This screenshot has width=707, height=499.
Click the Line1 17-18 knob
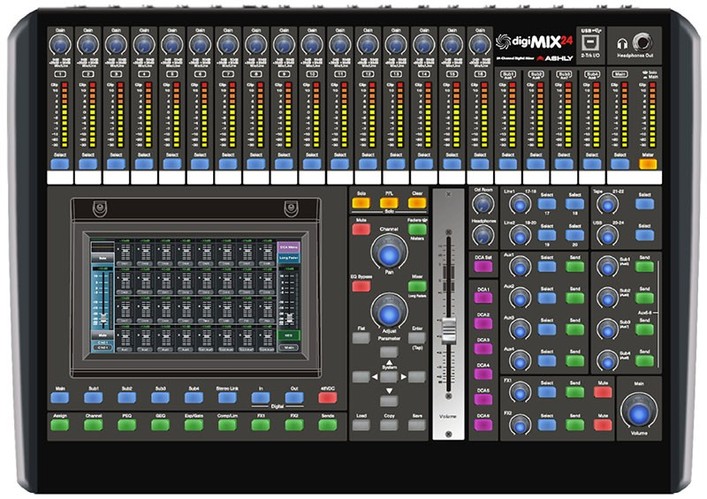coord(520,204)
